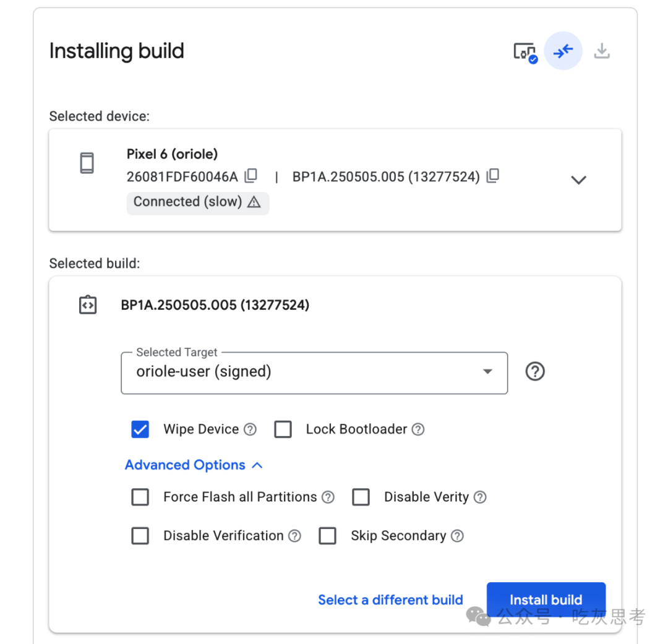Show help for Disable Verity
Screen dimensions: 668x644
[x=480, y=497]
